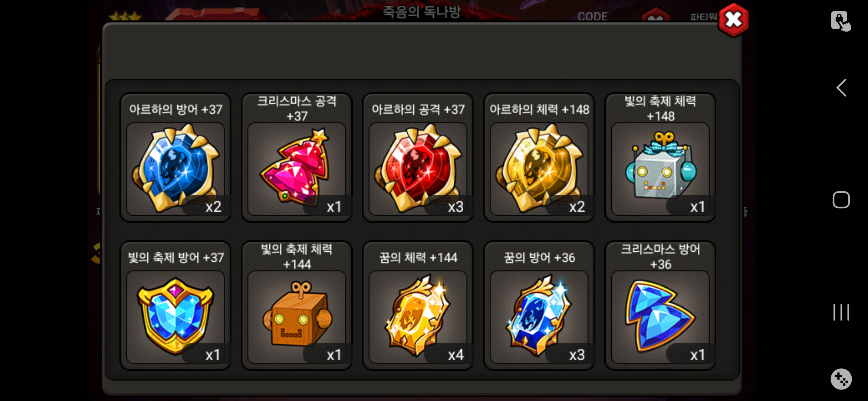Tap the CODE label behind the popup
Image resolution: width=868 pixels, height=401 pixels.
[x=592, y=16]
